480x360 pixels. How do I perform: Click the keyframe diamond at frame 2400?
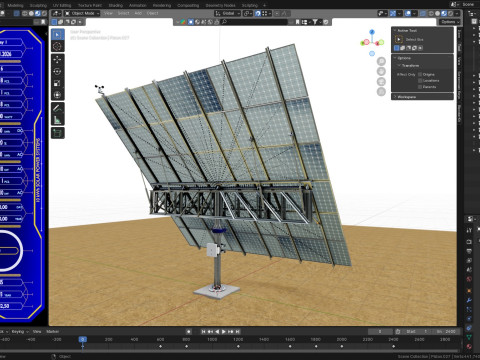click(x=393, y=346)
